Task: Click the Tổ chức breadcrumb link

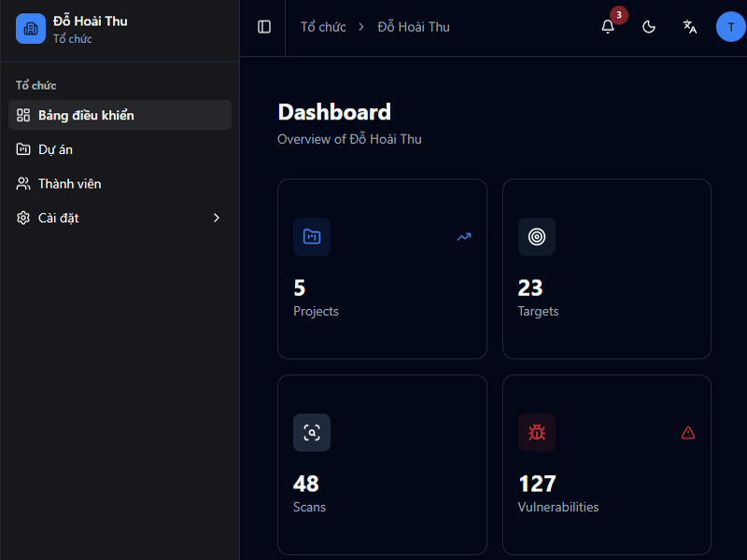Action: tap(323, 27)
